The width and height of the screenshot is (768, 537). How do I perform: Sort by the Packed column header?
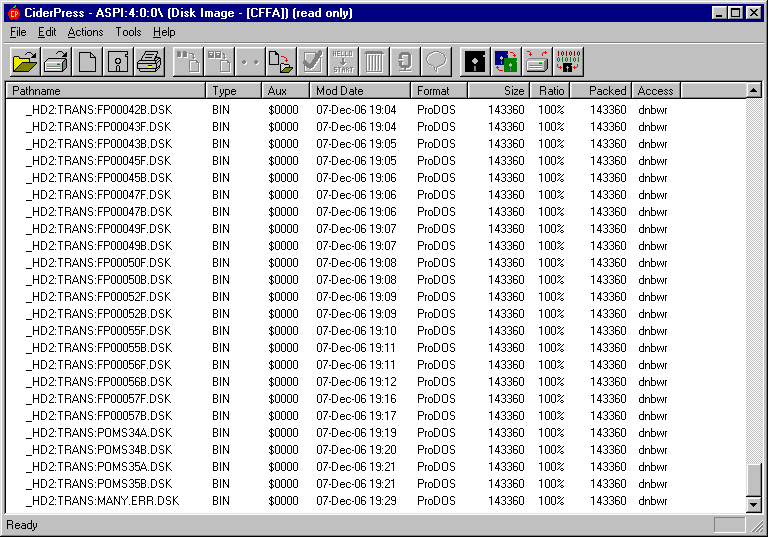601,91
